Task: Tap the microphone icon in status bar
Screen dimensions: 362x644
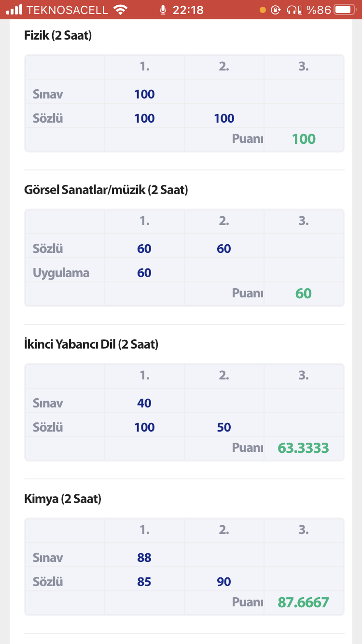Action: click(x=163, y=10)
